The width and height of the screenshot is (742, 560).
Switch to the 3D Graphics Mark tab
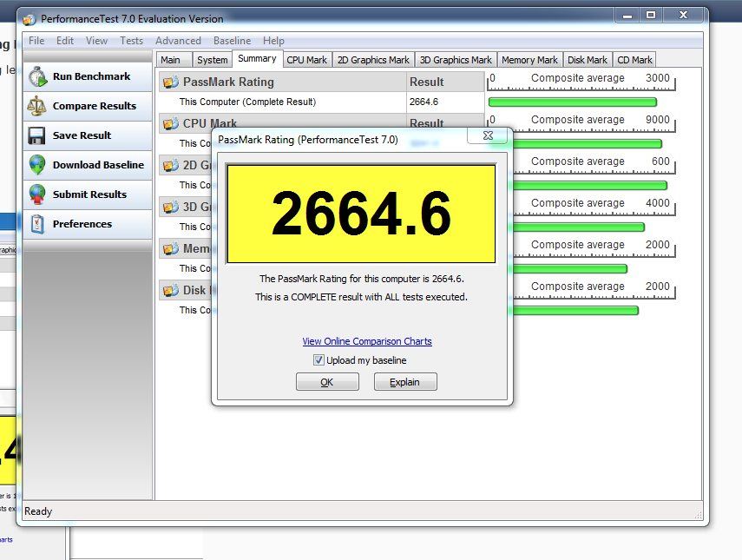[x=456, y=60]
